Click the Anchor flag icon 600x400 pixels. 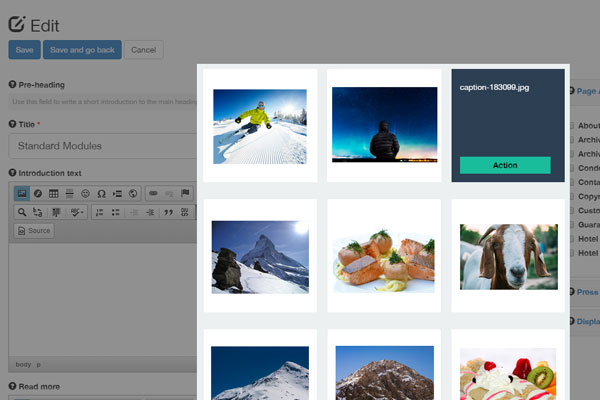(x=185, y=193)
